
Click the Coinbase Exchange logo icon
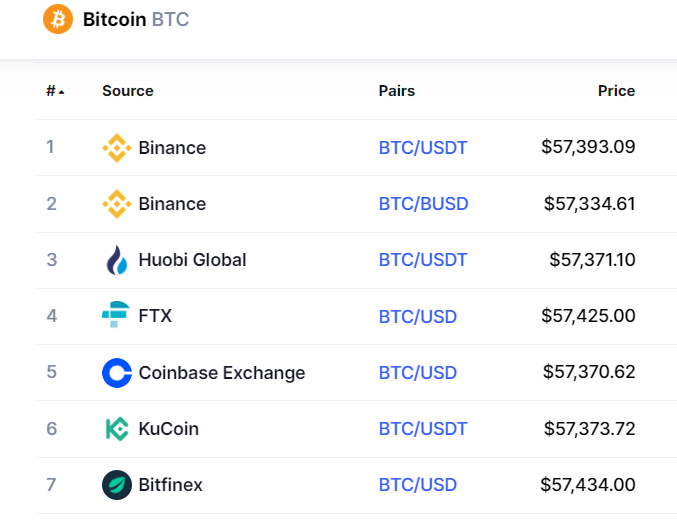117,373
